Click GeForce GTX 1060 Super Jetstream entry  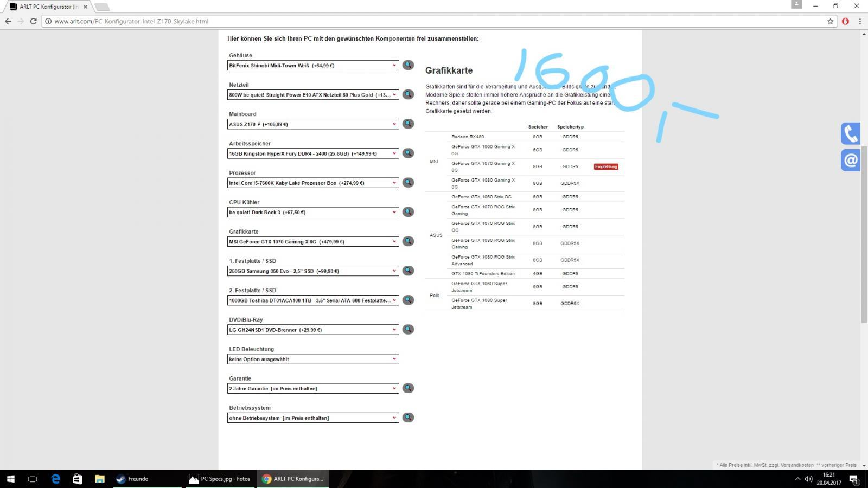pyautogui.click(x=479, y=287)
